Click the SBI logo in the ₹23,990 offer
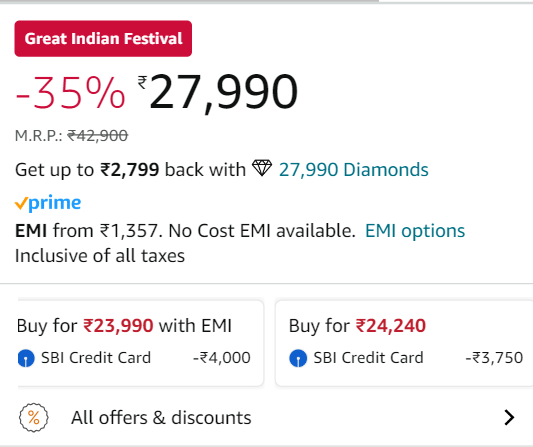The image size is (533, 447). 26,358
